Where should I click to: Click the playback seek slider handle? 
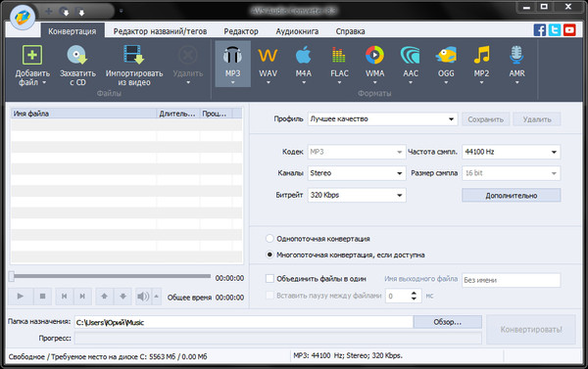12,276
